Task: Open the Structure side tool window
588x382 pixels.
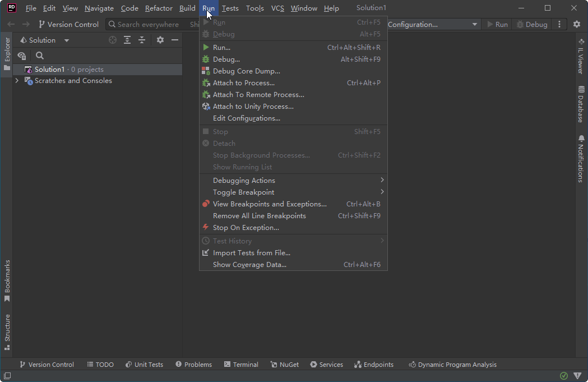Action: [7, 333]
